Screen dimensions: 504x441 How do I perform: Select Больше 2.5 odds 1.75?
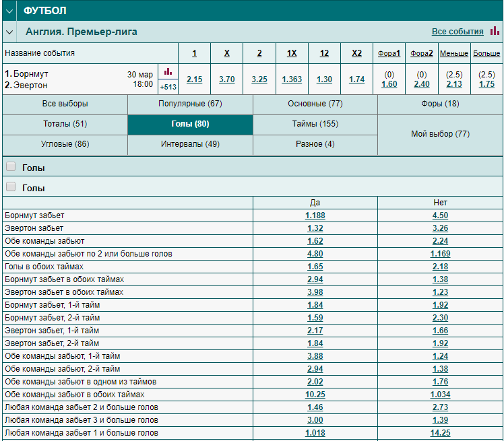click(x=486, y=84)
